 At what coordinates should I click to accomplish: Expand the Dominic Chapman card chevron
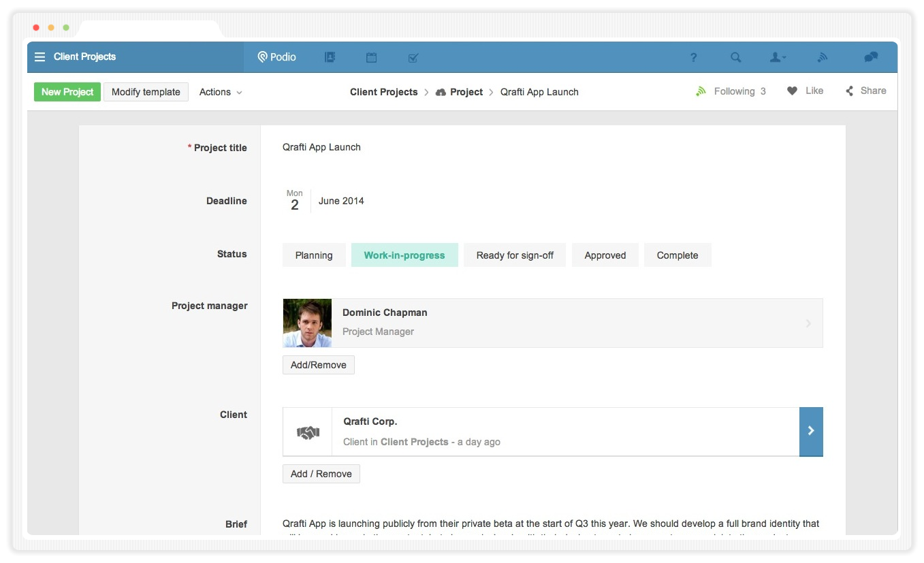pos(808,323)
